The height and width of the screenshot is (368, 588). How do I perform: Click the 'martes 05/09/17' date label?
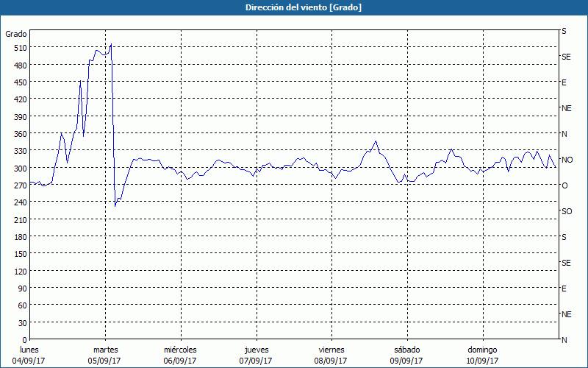pyautogui.click(x=105, y=355)
